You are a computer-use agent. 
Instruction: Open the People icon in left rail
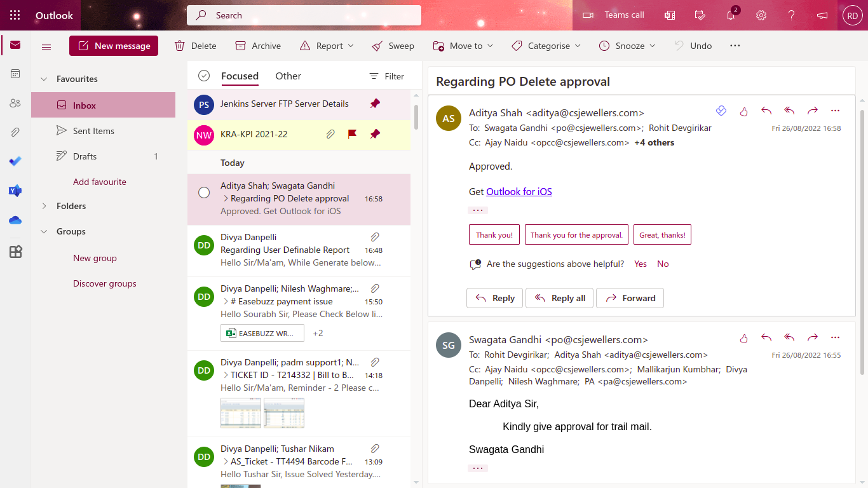coord(15,103)
